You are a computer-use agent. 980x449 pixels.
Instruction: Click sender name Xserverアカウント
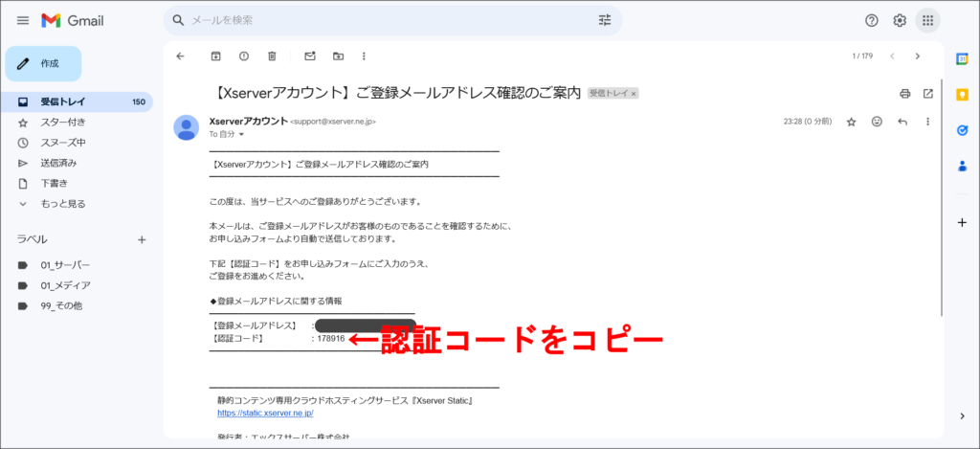(x=249, y=122)
